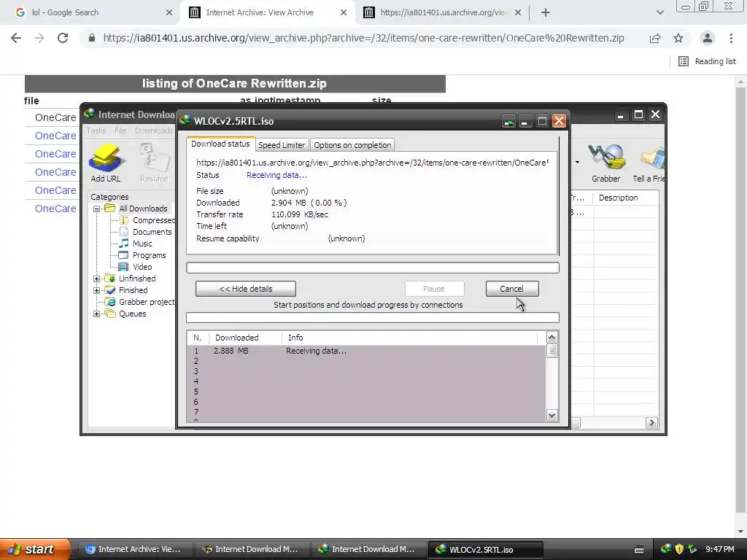Select the Finished category
747x560 pixels.
(127, 290)
